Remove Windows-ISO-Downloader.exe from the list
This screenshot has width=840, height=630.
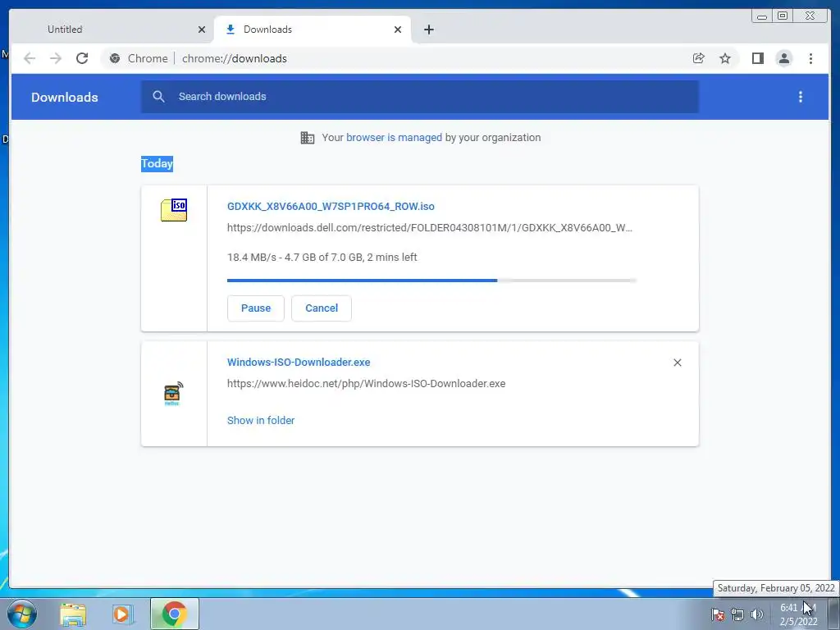(x=677, y=363)
